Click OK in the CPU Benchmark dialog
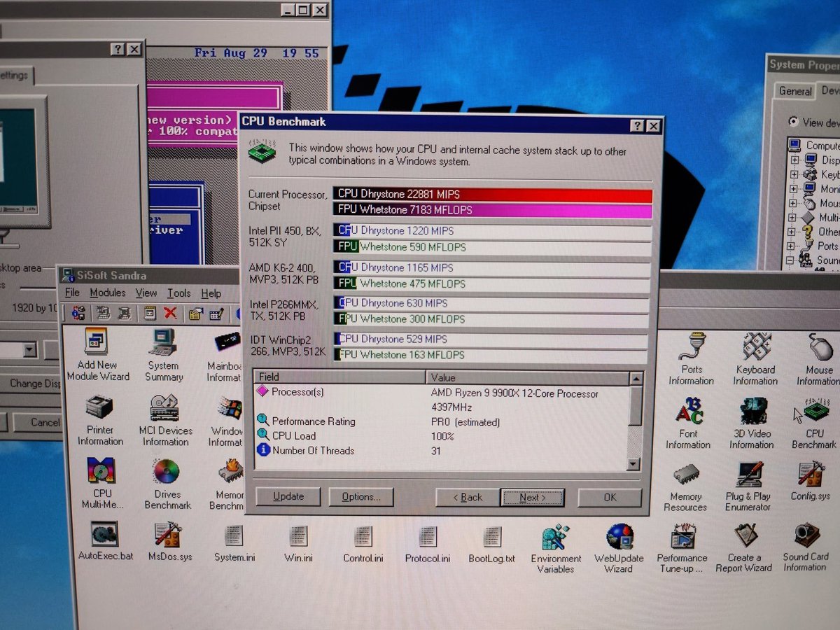 [x=610, y=497]
